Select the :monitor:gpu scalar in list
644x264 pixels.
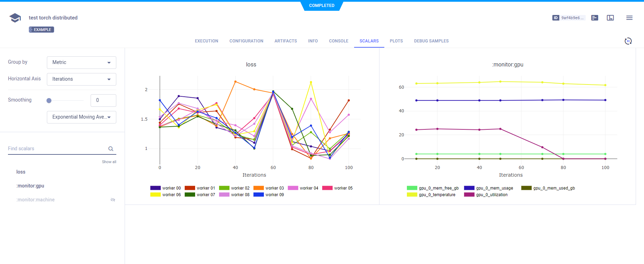pyautogui.click(x=30, y=186)
